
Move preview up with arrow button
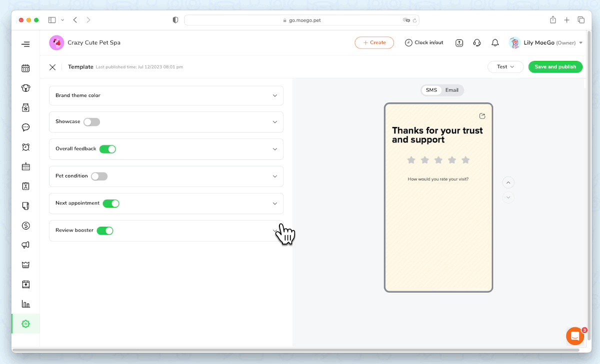pyautogui.click(x=508, y=182)
